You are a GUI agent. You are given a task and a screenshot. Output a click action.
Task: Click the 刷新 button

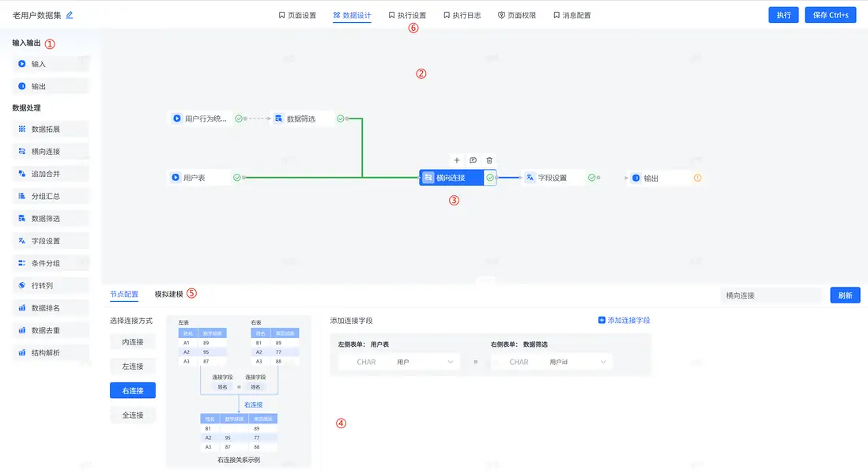(x=845, y=295)
